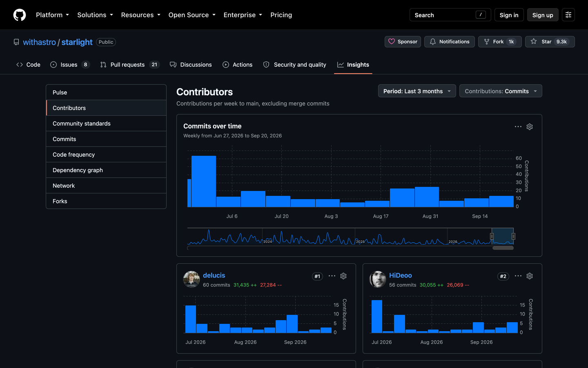The height and width of the screenshot is (368, 588).
Task: Select Contributors in the sidebar
Action: (106, 108)
